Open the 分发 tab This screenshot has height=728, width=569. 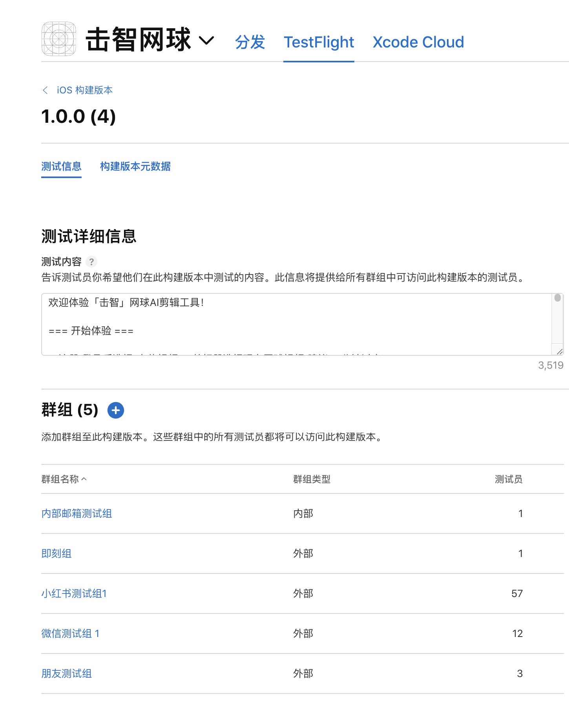(x=250, y=42)
